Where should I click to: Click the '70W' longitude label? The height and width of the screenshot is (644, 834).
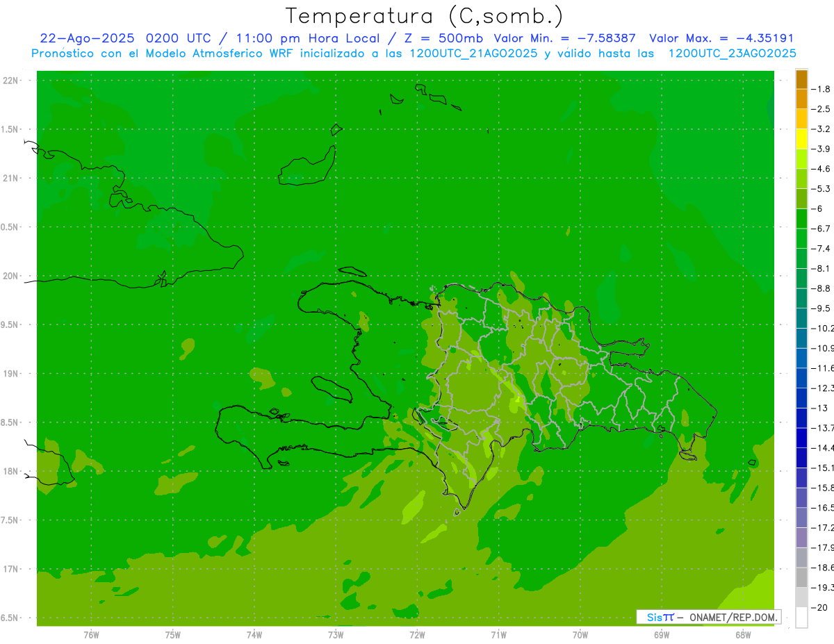click(x=580, y=635)
